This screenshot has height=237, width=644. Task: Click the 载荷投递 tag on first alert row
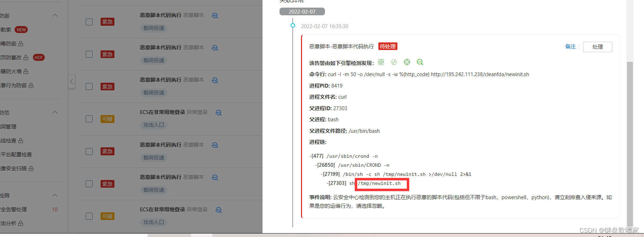pyautogui.click(x=154, y=28)
